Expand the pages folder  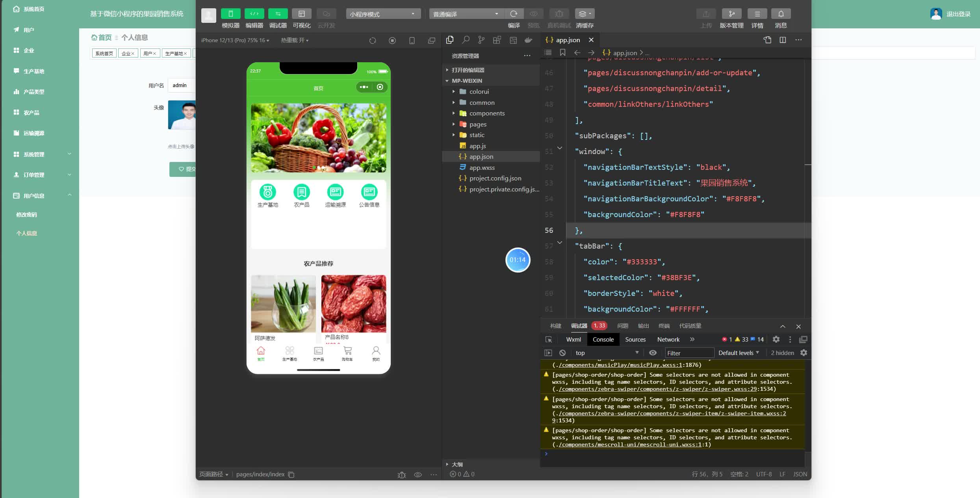tap(478, 124)
